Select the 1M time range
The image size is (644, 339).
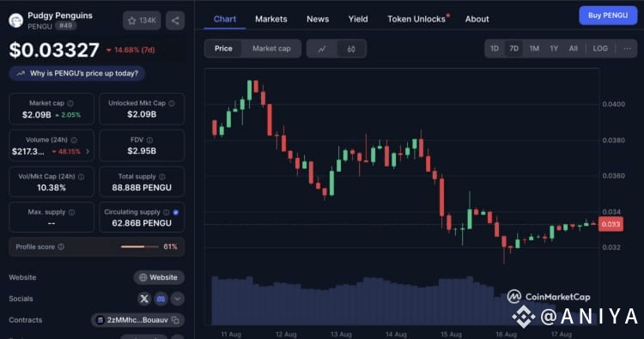[534, 48]
